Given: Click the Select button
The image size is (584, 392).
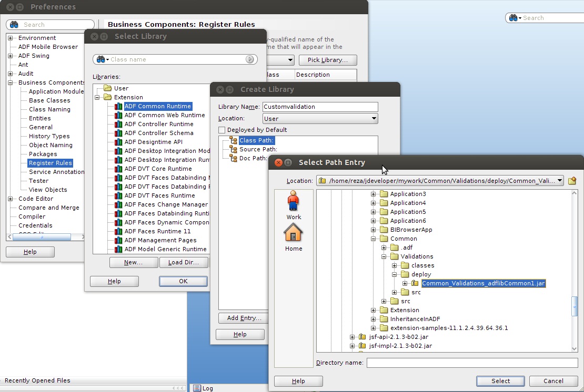Looking at the screenshot, I should coord(500,381).
